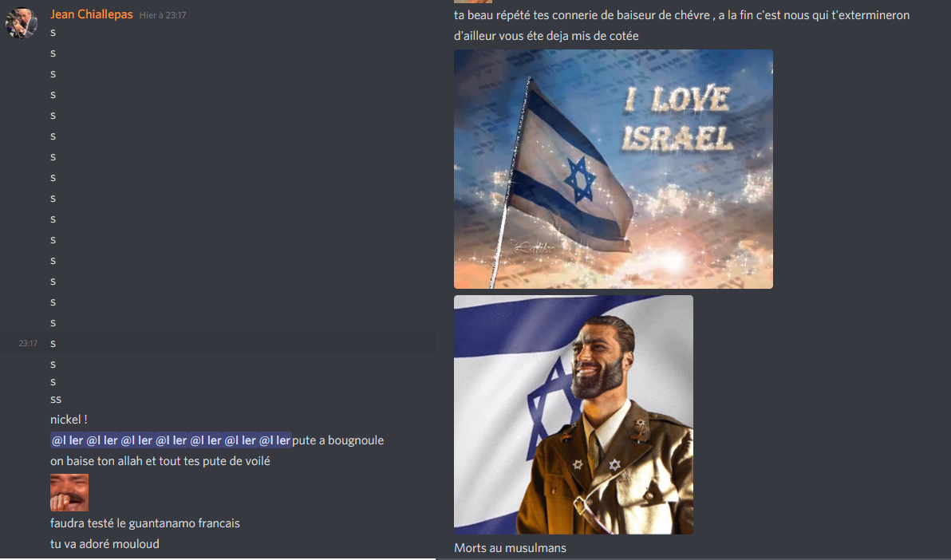
Task: Select the "d'ailleur vous éte deja" message
Action: point(546,37)
